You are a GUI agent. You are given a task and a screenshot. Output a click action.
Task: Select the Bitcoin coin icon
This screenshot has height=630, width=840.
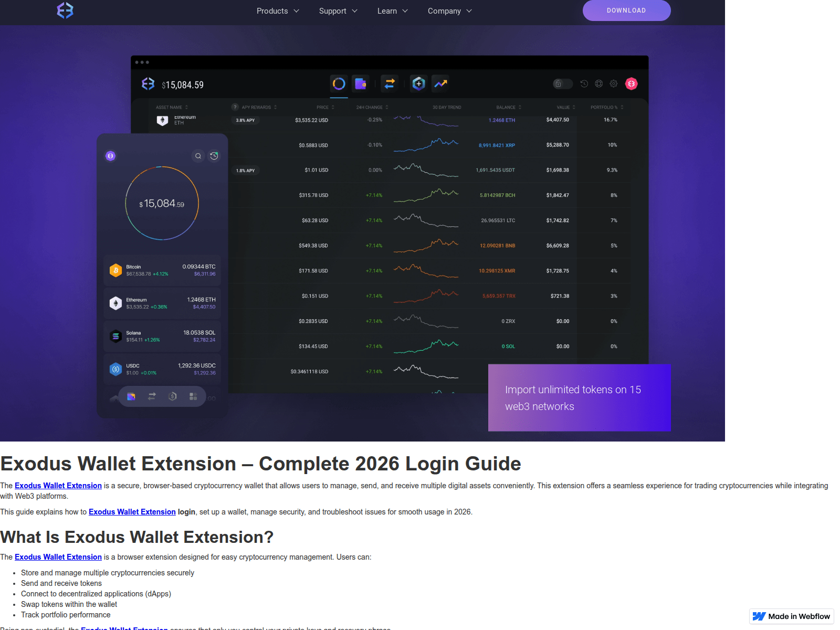(115, 270)
